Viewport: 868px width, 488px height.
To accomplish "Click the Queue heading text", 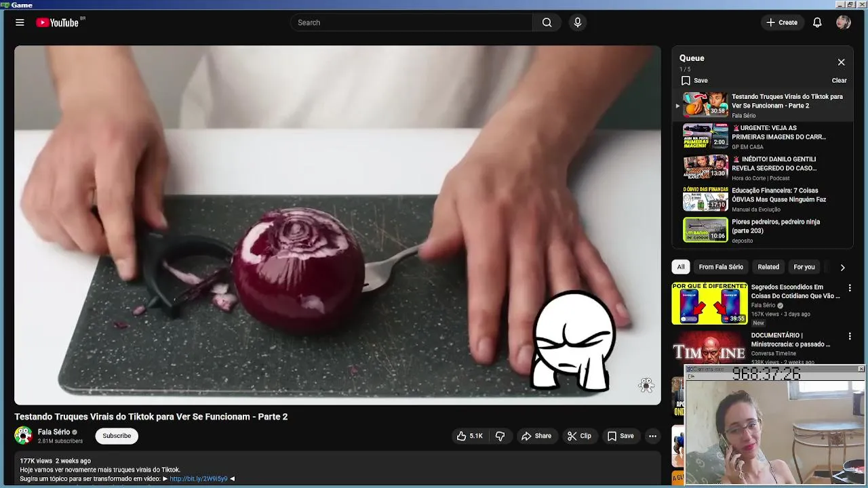I will tap(692, 58).
